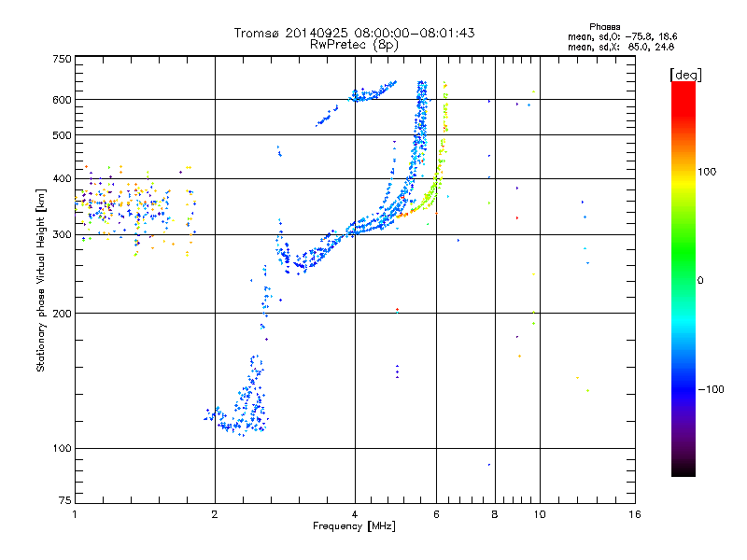This screenshot has width=747, height=560.
Task: Click the 'Frequency [MHz]' axis title
Action: pyautogui.click(x=354, y=526)
